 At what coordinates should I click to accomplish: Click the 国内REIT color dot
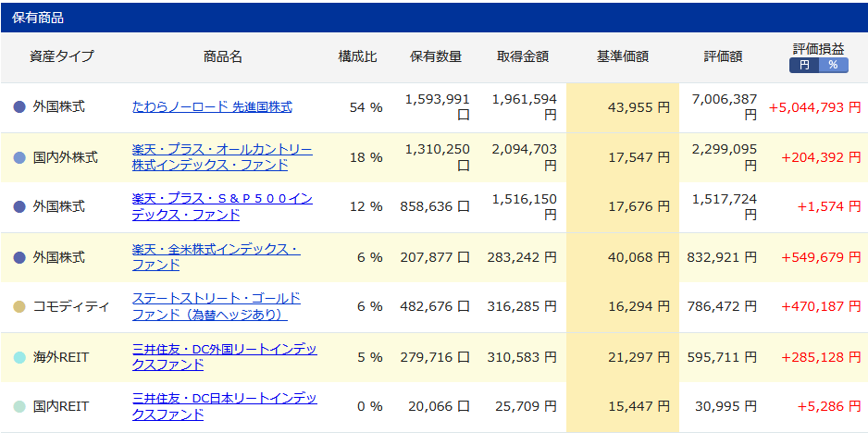click(19, 407)
